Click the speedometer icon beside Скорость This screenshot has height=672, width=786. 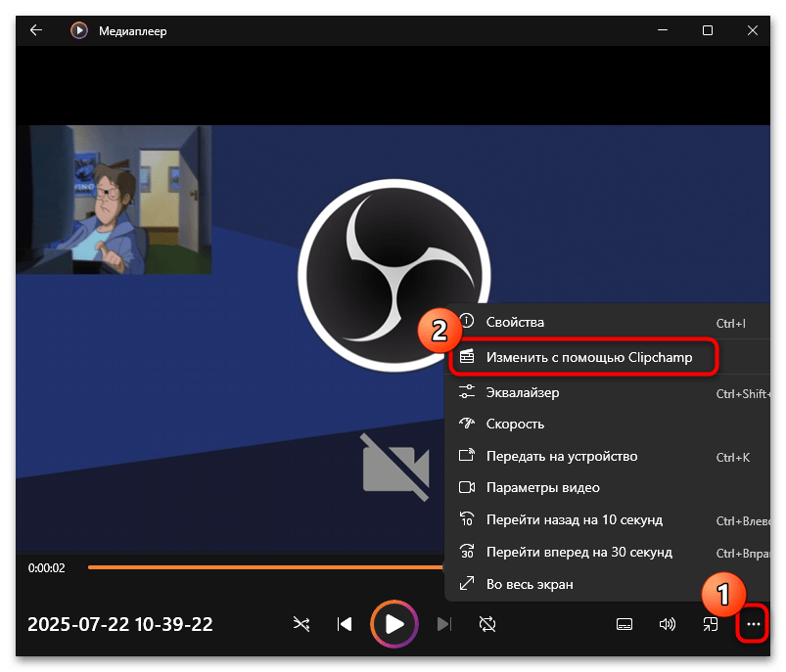pyautogui.click(x=467, y=424)
